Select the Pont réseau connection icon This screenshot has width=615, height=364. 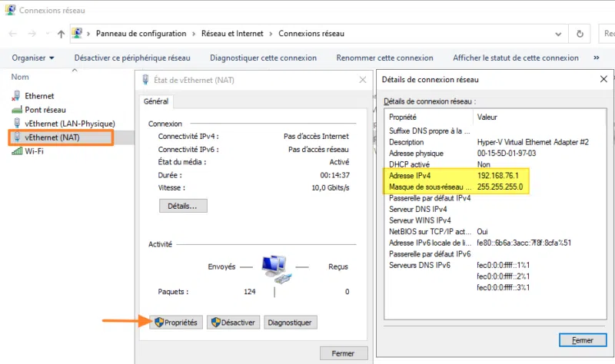pos(17,110)
